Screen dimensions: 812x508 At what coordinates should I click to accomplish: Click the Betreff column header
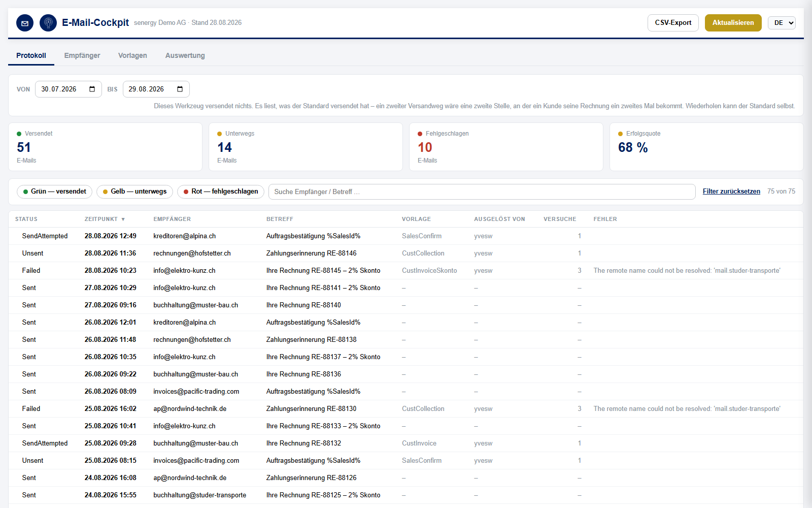coord(280,219)
